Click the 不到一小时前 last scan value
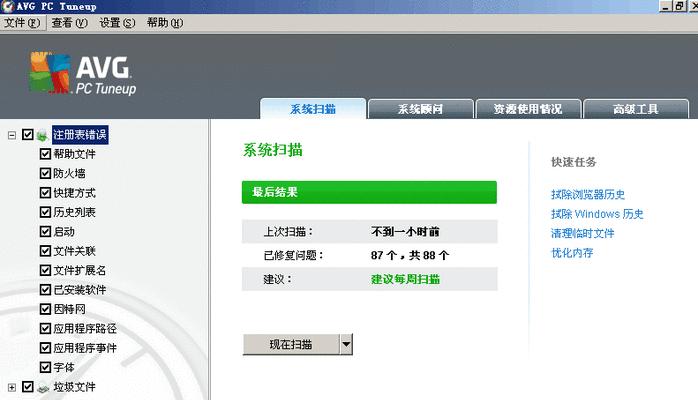The width and height of the screenshot is (698, 400). 405,231
